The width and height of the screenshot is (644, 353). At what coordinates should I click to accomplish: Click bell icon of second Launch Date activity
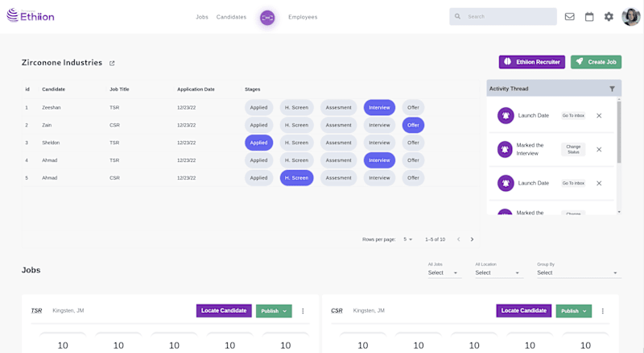click(506, 183)
